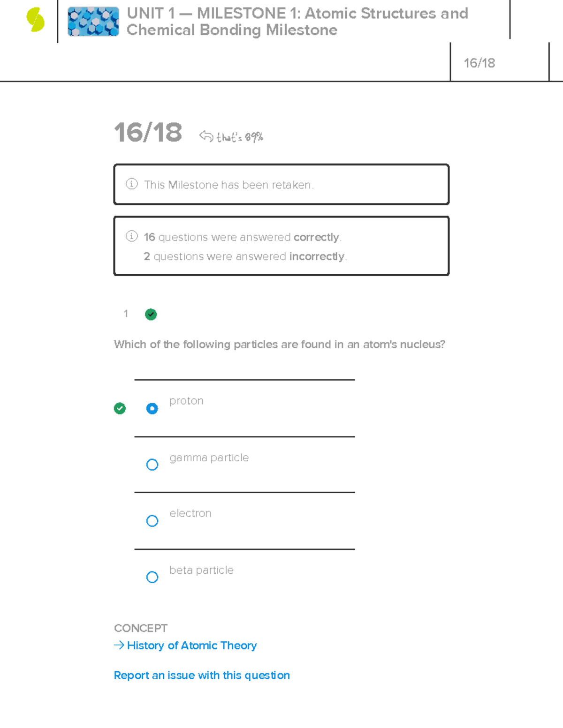Click the Unit 1 Milestone 1 title header
Viewport: 563px width, 728px height.
[297, 22]
